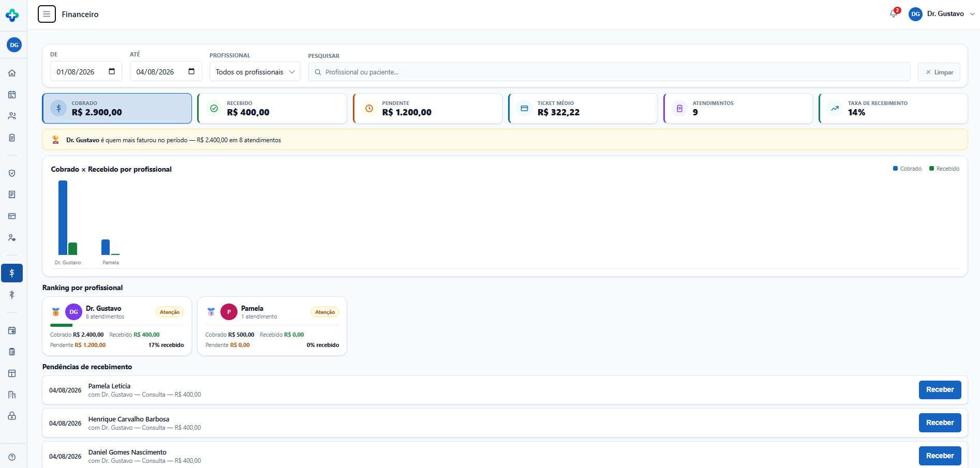The height and width of the screenshot is (468, 980).
Task: Click Dr. Gustavo's blue Cobrado bar
Action: pyautogui.click(x=63, y=218)
